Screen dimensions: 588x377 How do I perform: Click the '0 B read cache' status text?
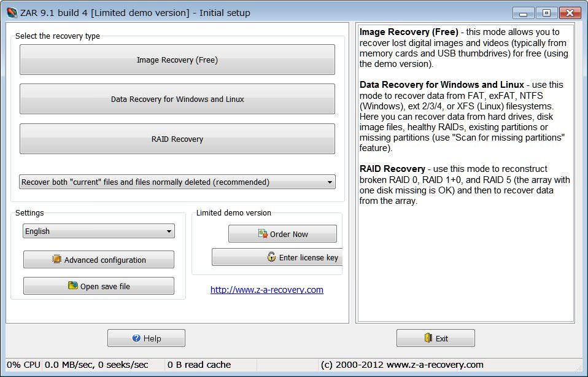(x=199, y=365)
